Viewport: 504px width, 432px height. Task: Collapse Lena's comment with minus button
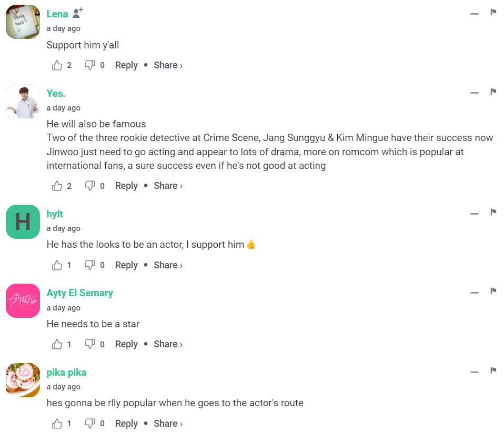coord(475,13)
